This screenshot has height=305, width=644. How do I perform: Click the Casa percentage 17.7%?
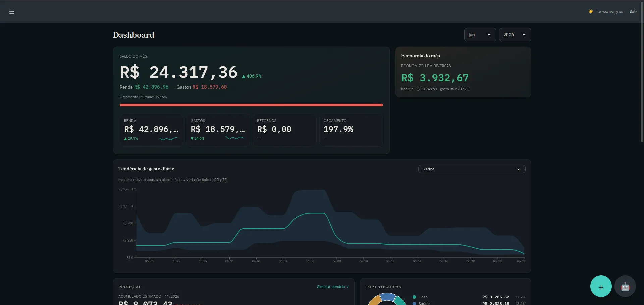click(520, 297)
